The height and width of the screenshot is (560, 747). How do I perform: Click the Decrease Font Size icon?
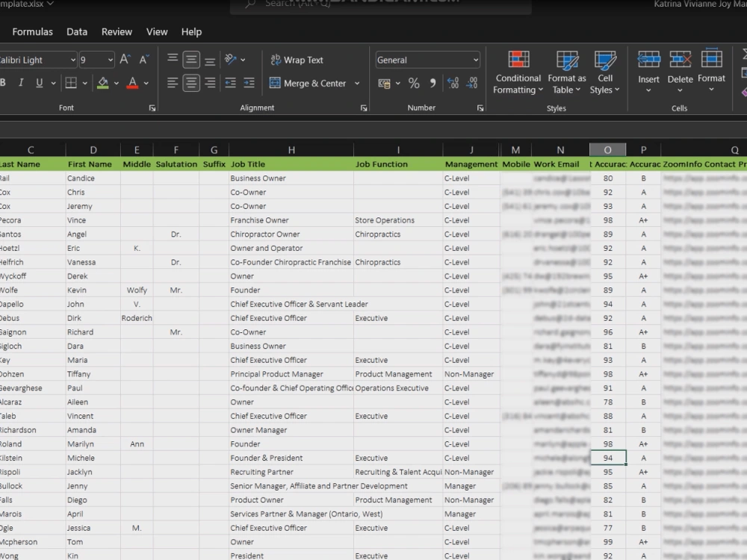tap(143, 60)
